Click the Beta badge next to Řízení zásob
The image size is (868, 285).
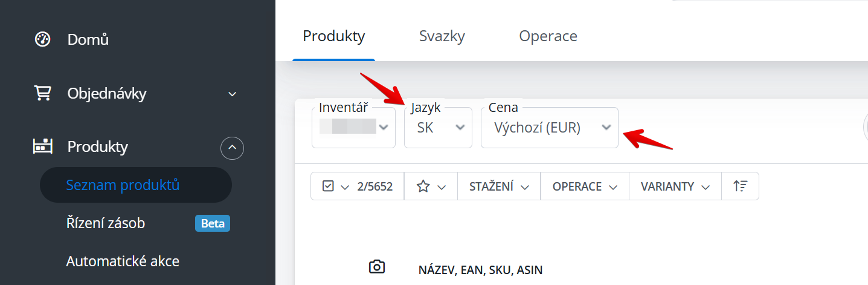[x=213, y=223]
